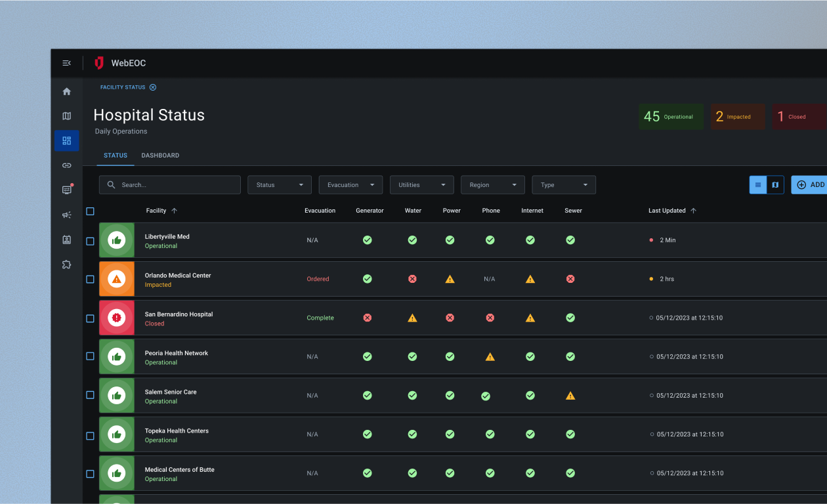This screenshot has width=827, height=504.
Task: Collapse the sidebar menu toggle icon
Action: coord(66,63)
